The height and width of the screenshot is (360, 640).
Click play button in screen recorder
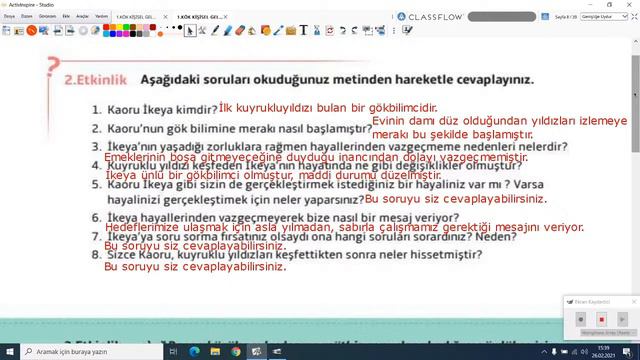(x=622, y=319)
